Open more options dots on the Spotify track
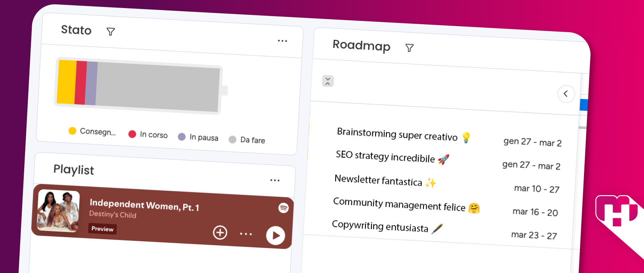Image resolution: width=644 pixels, height=273 pixels. pos(246,234)
